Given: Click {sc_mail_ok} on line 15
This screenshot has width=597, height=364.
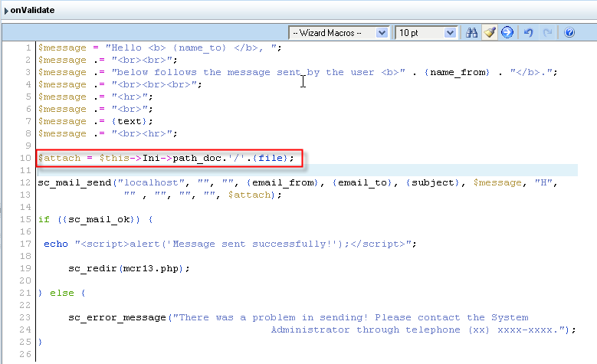Looking at the screenshot, I should (x=100, y=219).
